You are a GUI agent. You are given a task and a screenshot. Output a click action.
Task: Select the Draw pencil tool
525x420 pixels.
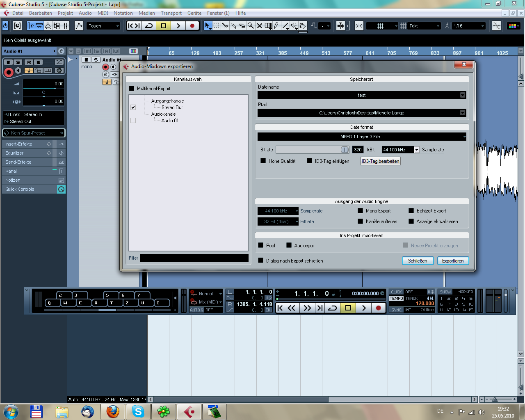click(276, 26)
